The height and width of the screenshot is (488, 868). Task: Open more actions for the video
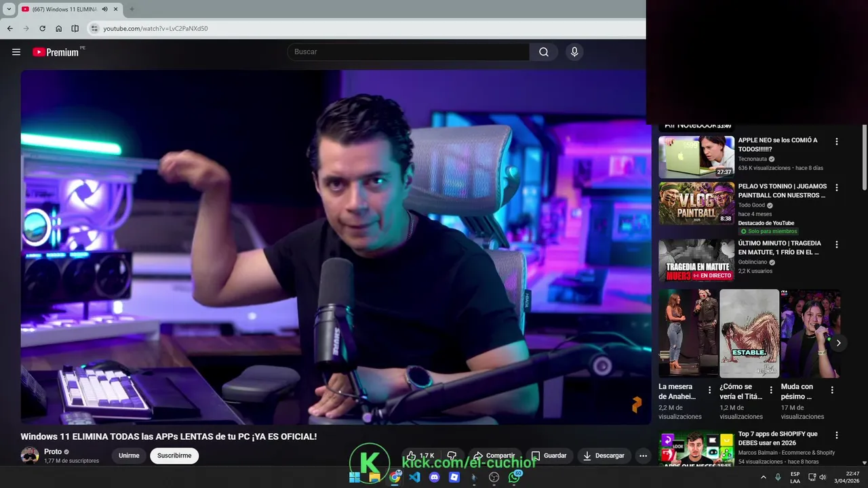click(643, 455)
